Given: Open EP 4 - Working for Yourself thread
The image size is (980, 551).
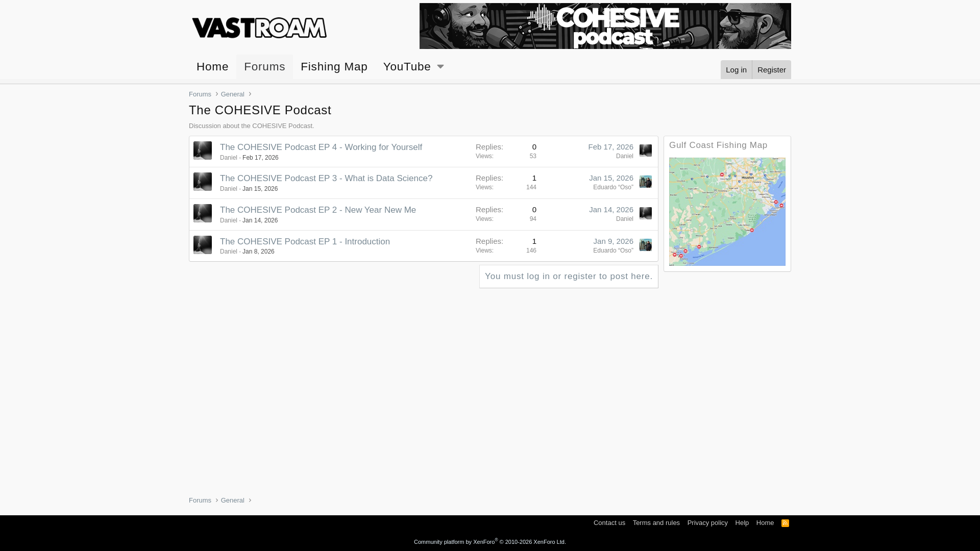Looking at the screenshot, I should point(321,147).
